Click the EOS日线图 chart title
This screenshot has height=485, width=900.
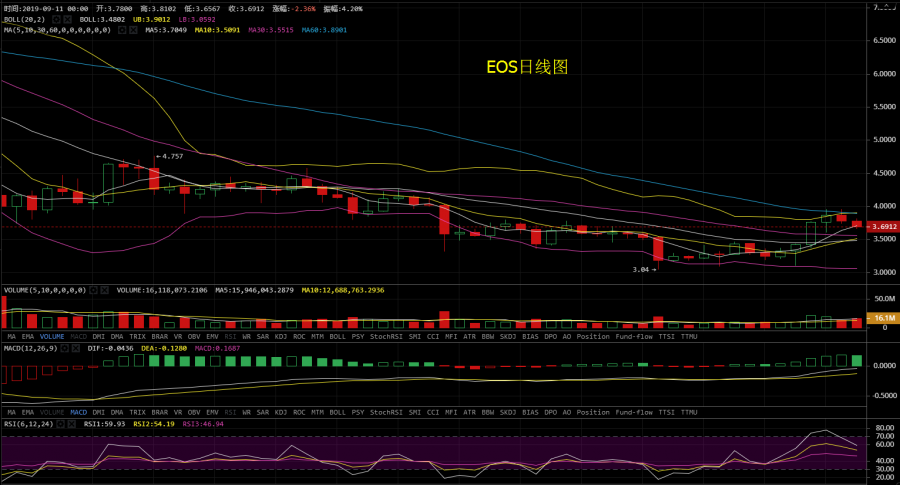click(x=527, y=67)
